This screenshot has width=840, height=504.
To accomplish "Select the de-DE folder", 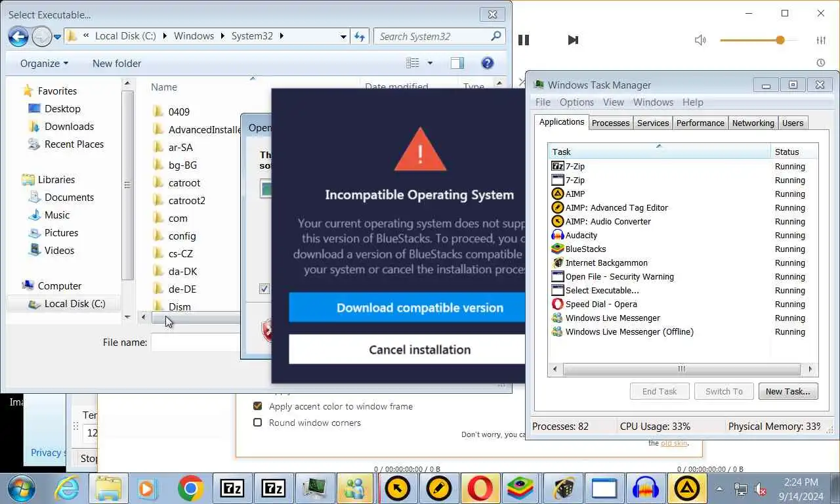I will tap(182, 289).
